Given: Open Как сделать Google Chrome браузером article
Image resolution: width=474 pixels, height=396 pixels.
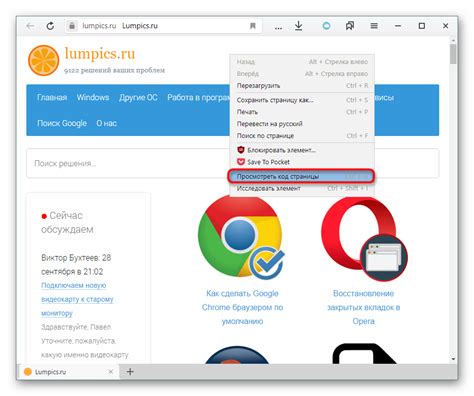Looking at the screenshot, I should coord(242,307).
